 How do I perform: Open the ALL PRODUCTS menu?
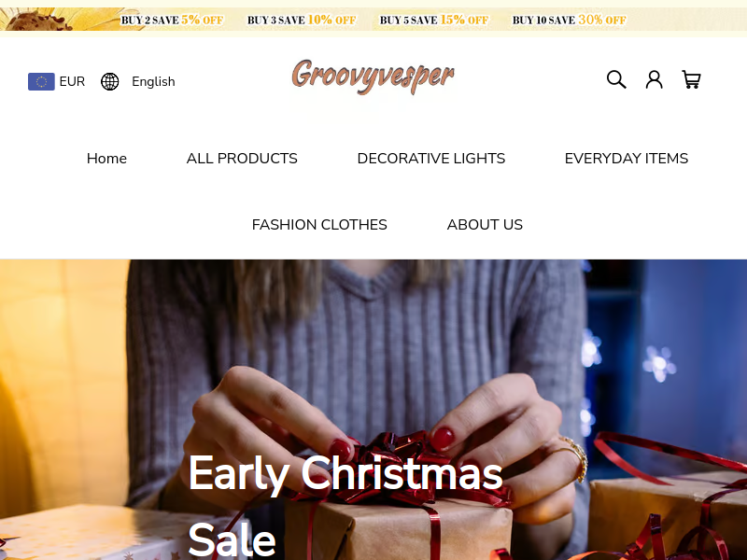pos(242,158)
